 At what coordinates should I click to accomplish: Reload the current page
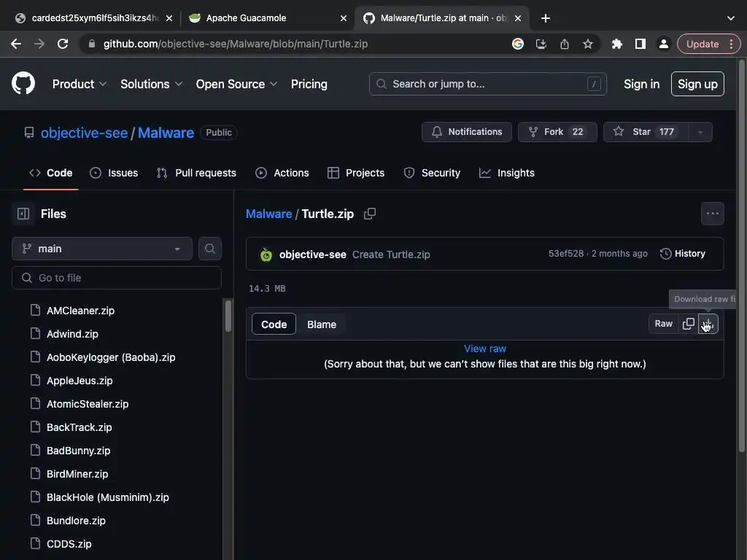click(x=63, y=44)
